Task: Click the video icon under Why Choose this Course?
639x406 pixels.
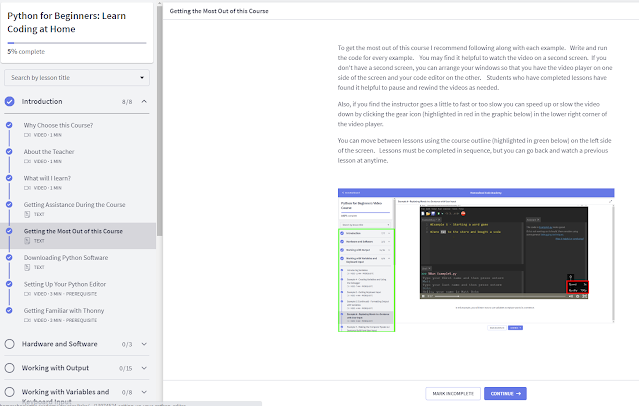Action: click(x=27, y=135)
